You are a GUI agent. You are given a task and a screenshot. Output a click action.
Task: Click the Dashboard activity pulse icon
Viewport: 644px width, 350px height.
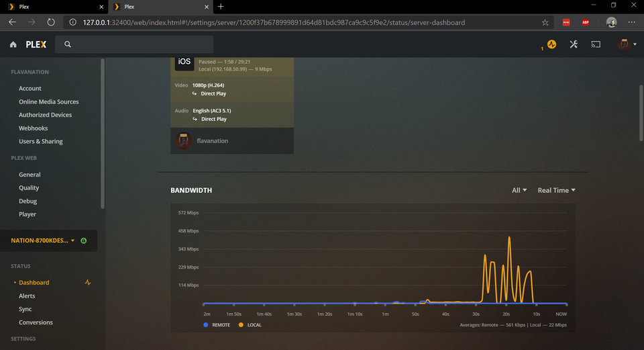(88, 283)
